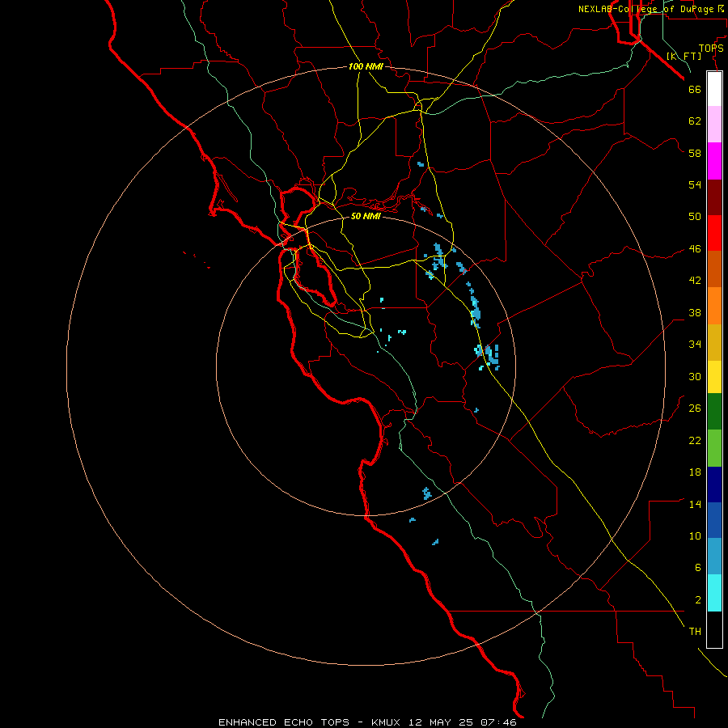
Task: Click the 50 legend scale value
Action: (695, 218)
